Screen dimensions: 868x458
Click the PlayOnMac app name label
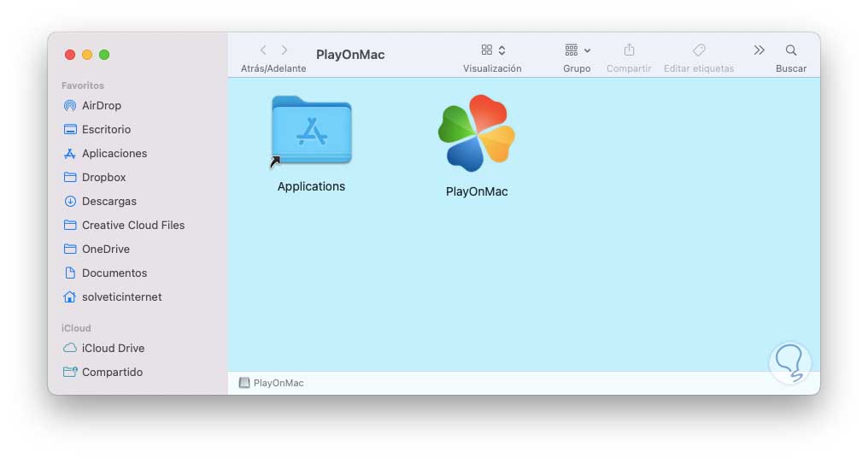point(477,191)
